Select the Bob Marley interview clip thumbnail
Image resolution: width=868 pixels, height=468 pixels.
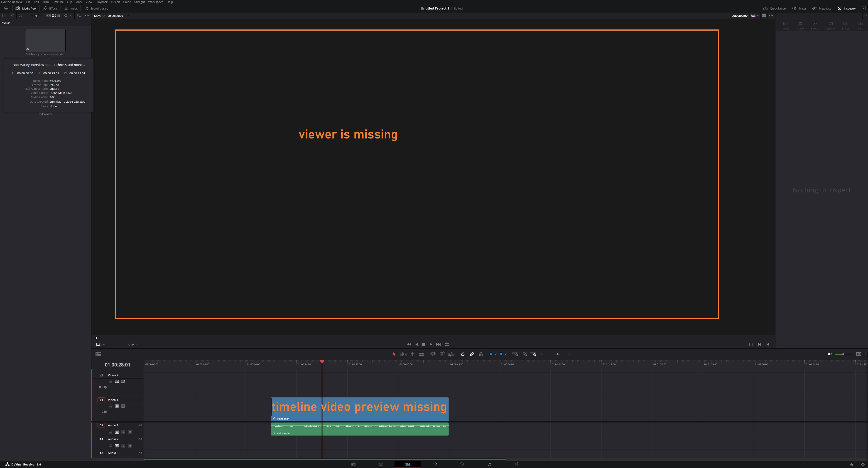pyautogui.click(x=46, y=40)
